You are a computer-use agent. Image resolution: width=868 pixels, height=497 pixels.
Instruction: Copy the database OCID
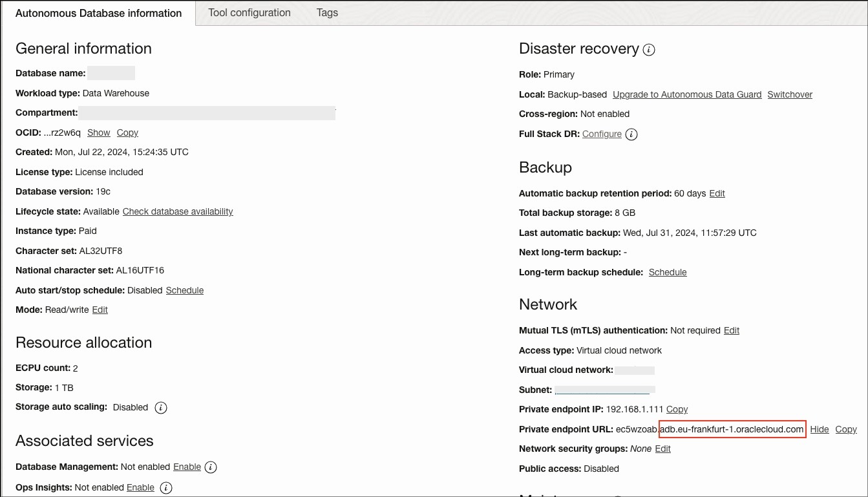tap(127, 132)
